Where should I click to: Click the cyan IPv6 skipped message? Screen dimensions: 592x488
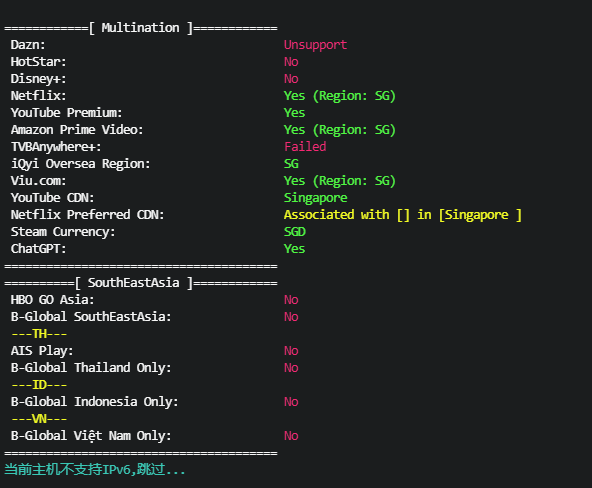point(95,470)
